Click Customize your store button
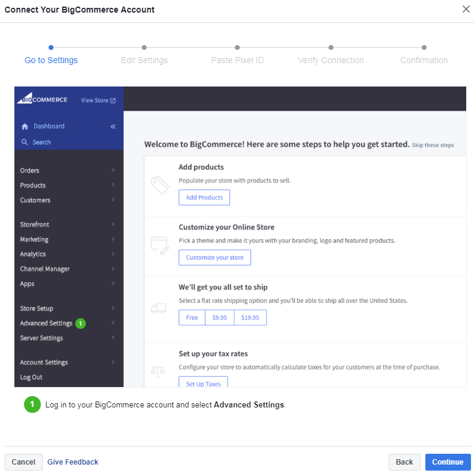Image resolution: width=474 pixels, height=476 pixels. (x=214, y=258)
